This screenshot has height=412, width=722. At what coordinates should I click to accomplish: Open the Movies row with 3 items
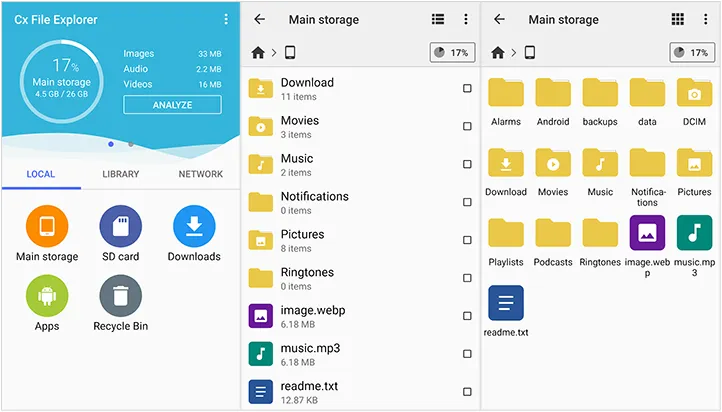point(361,126)
